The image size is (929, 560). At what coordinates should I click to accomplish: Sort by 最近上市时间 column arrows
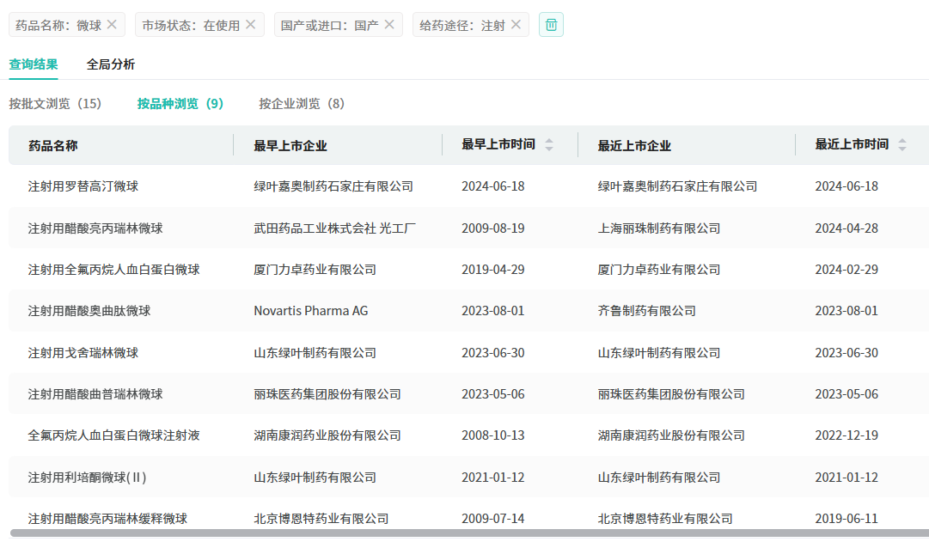[902, 145]
